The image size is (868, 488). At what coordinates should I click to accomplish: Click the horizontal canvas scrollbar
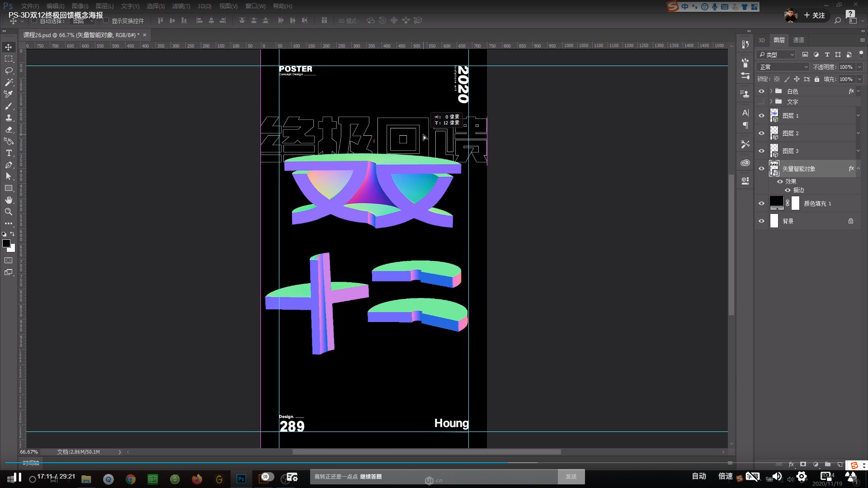click(x=426, y=452)
